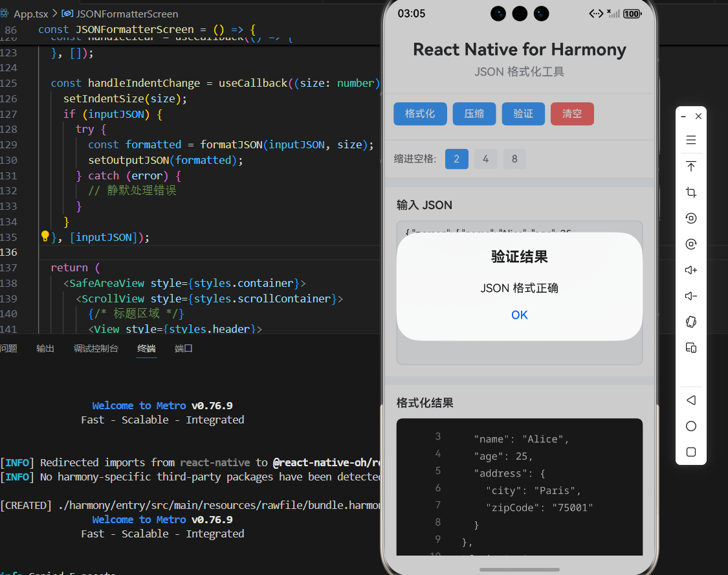Viewport: 728px width, 575px height.
Task: Minimize the emulator side toolbar
Action: tap(683, 116)
